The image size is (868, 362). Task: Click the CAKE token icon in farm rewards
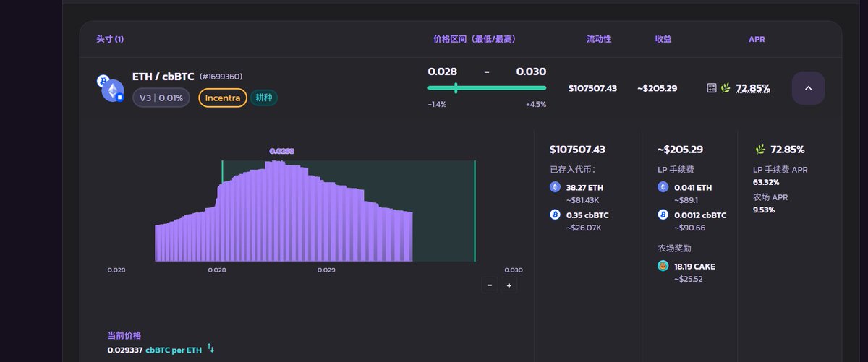pos(663,266)
